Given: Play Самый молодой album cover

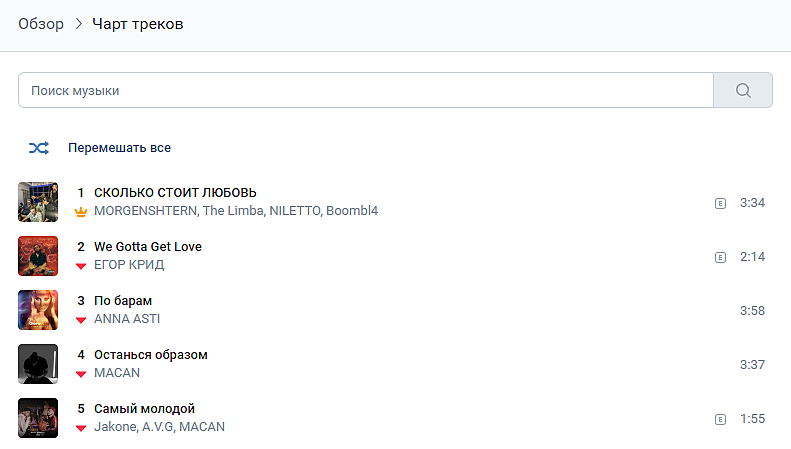Looking at the screenshot, I should (38, 418).
